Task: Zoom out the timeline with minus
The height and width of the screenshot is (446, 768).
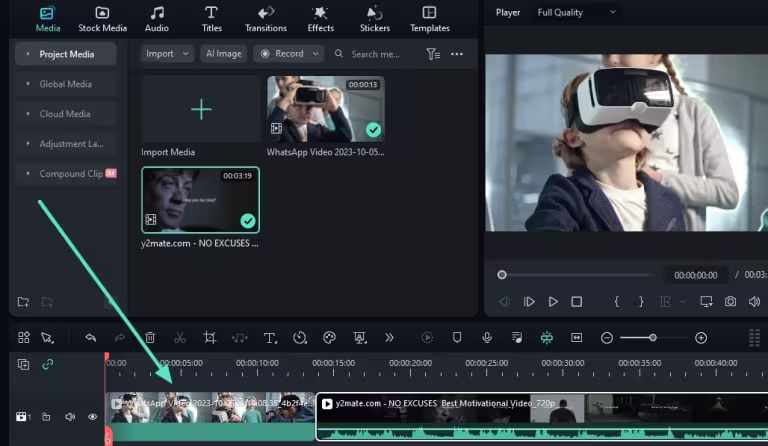Action: [x=607, y=338]
